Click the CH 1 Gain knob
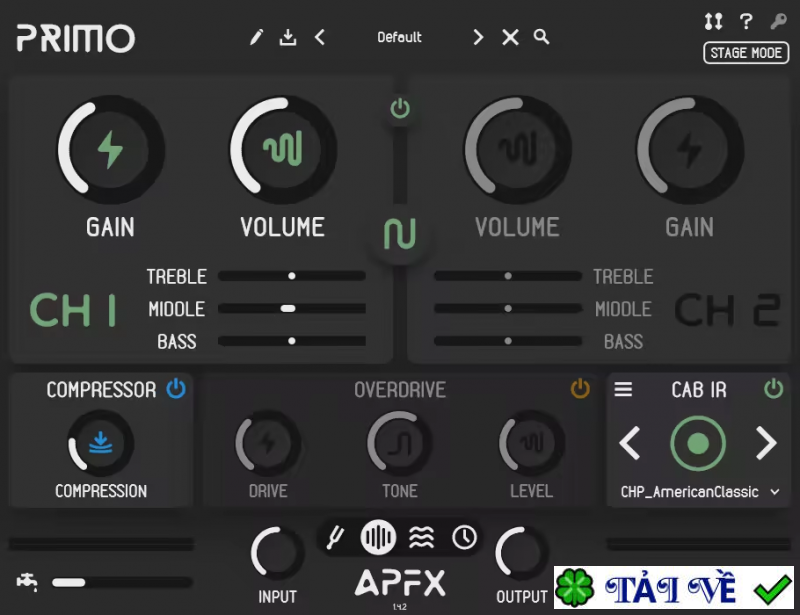The height and width of the screenshot is (615, 800). pos(111,150)
